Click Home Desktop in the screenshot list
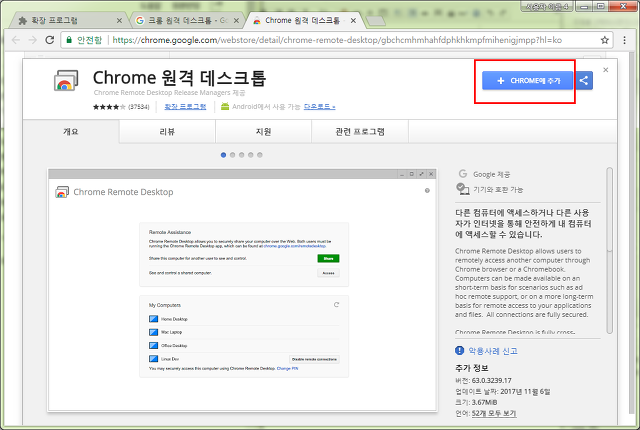Image resolution: width=640 pixels, height=430 pixels. click(x=174, y=319)
